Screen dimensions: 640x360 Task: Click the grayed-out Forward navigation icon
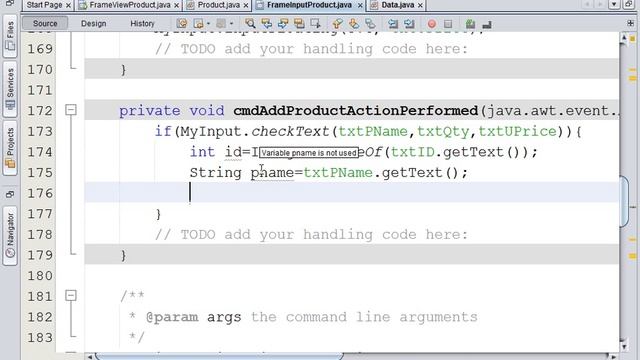(x=221, y=24)
